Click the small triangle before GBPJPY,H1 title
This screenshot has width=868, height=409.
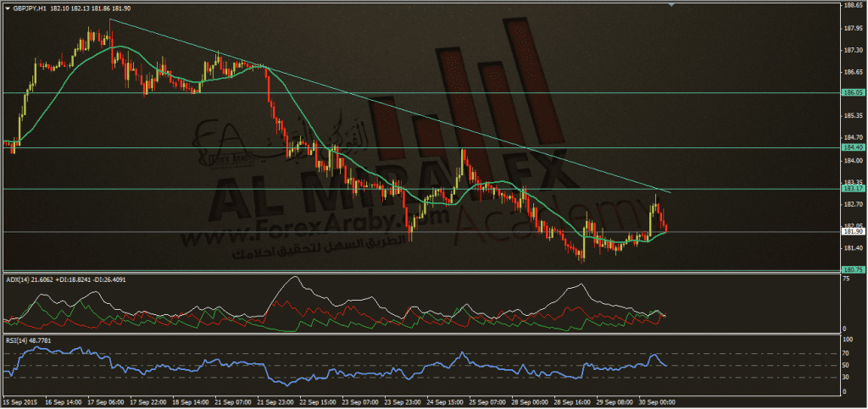[7, 8]
